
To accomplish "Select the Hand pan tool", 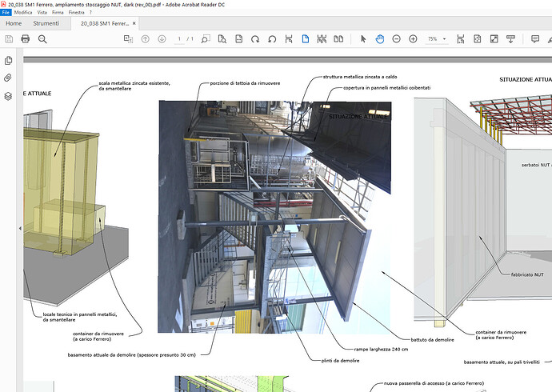I will pyautogui.click(x=380, y=39).
